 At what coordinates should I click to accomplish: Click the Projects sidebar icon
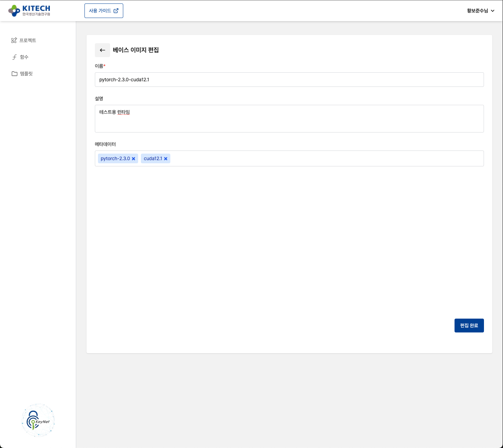14,40
